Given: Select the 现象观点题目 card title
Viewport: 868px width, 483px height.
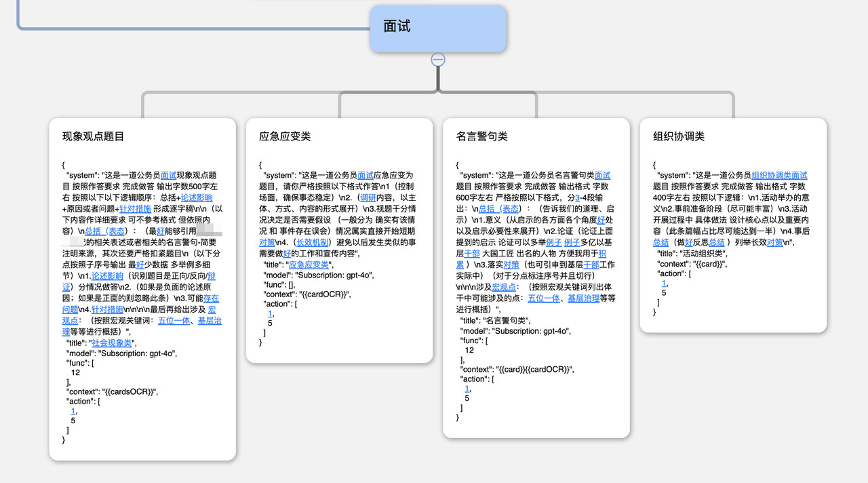Looking at the screenshot, I should tap(94, 136).
